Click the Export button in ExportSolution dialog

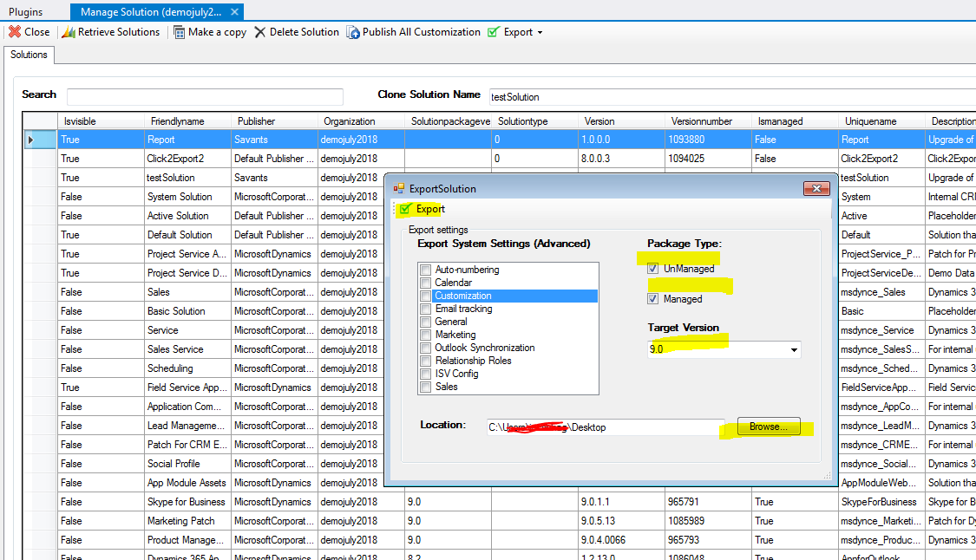pyautogui.click(x=423, y=209)
